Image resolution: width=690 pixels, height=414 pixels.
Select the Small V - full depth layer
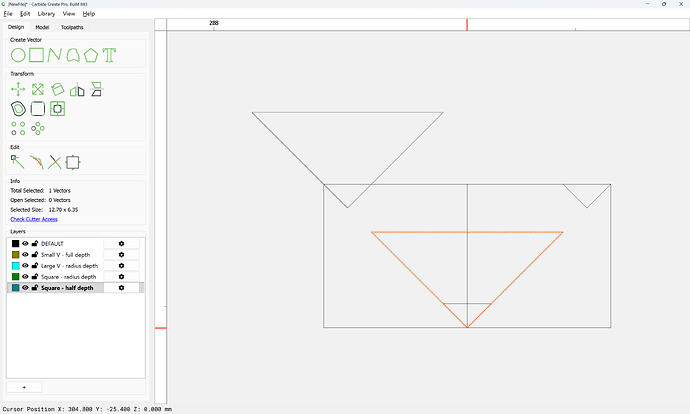click(66, 255)
